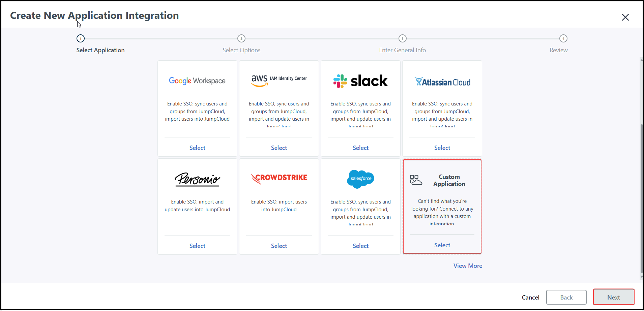Image resolution: width=644 pixels, height=311 pixels.
Task: Jump to step 3 Enter General Info
Action: pyautogui.click(x=402, y=38)
